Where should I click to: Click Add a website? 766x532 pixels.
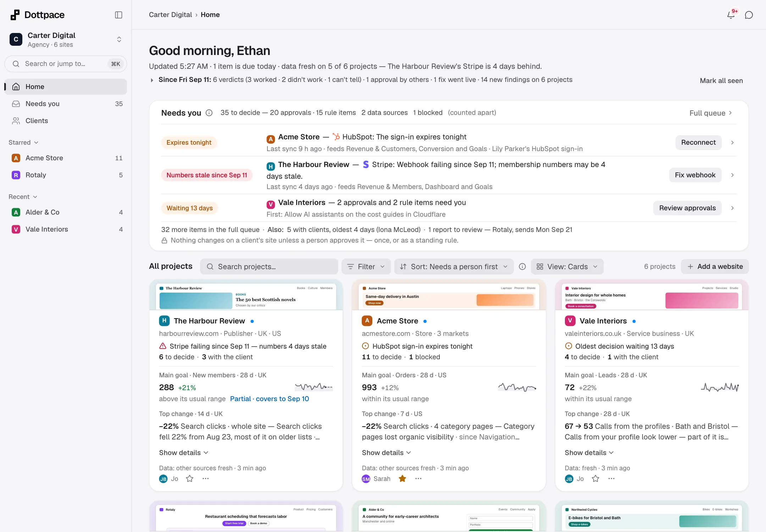pyautogui.click(x=715, y=267)
